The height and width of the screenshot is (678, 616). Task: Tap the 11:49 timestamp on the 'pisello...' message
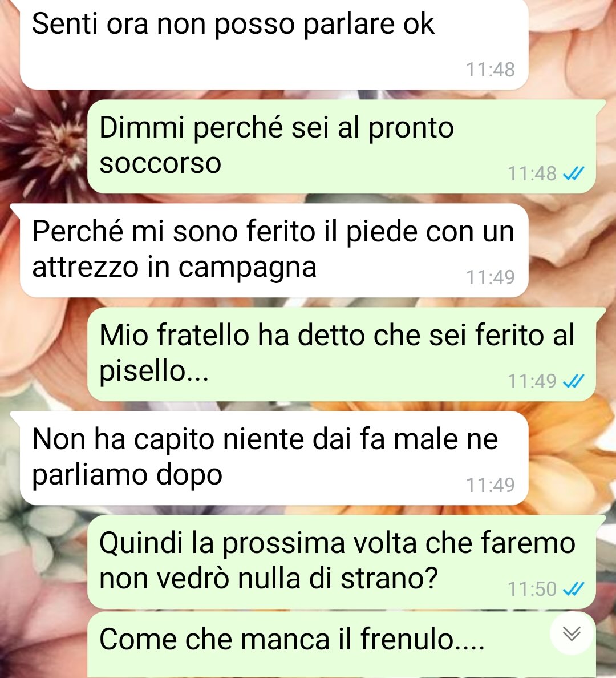(x=532, y=381)
